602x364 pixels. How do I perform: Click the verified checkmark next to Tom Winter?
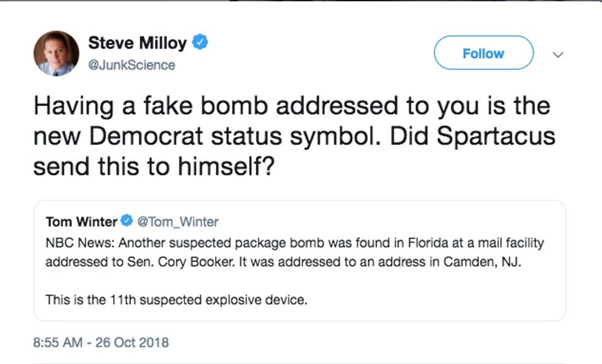(127, 221)
